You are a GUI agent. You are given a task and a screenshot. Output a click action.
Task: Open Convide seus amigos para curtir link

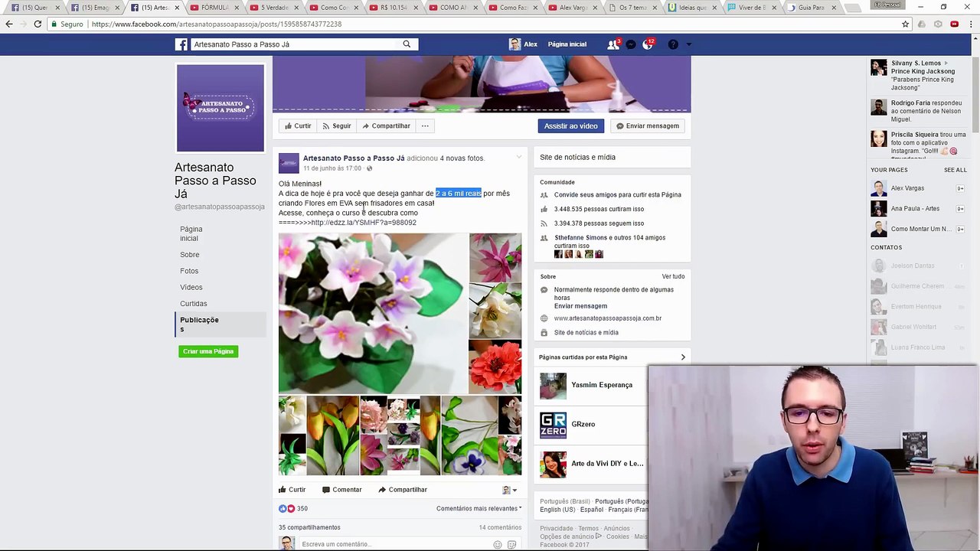coord(617,195)
